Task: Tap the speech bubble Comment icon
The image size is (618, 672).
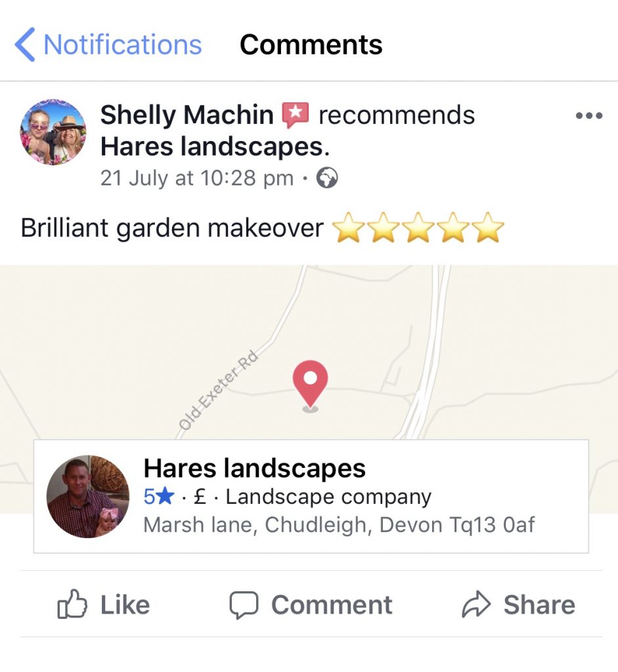Action: click(x=244, y=604)
